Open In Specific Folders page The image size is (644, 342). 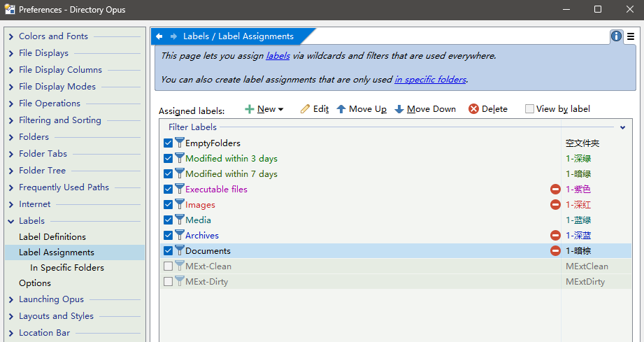[67, 268]
